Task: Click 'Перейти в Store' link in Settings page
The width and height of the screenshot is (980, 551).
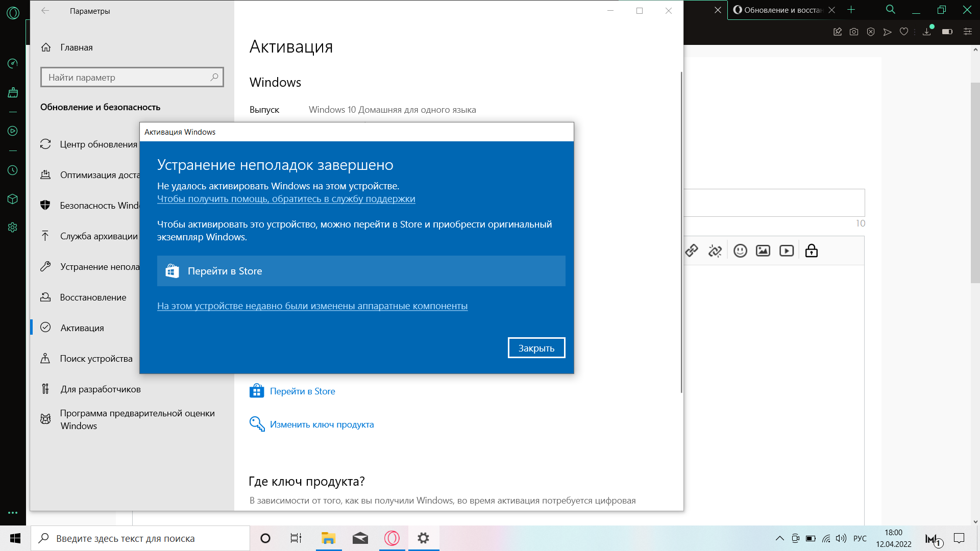Action: tap(292, 391)
